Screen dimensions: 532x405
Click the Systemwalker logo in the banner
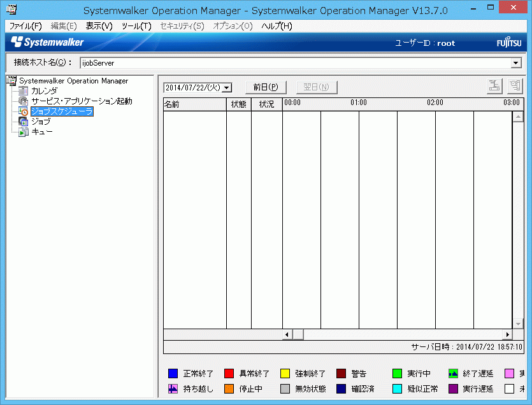47,42
